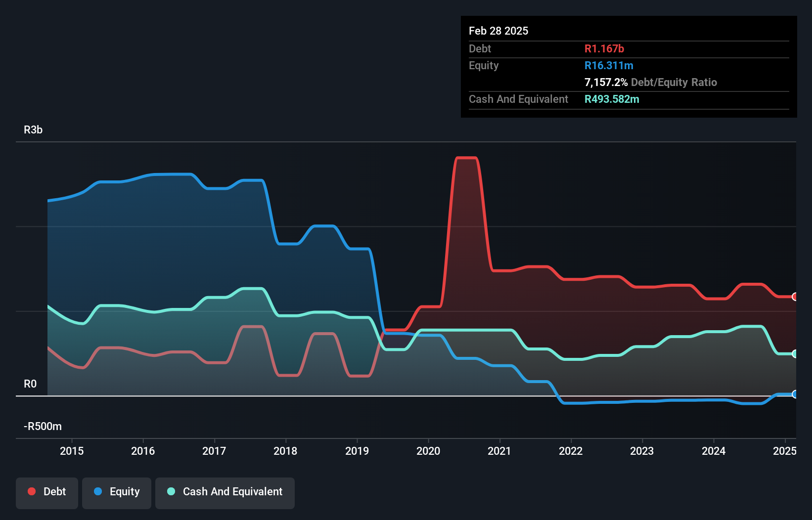The height and width of the screenshot is (520, 812).
Task: Click the blue Equity legend dot
Action: [x=98, y=491]
